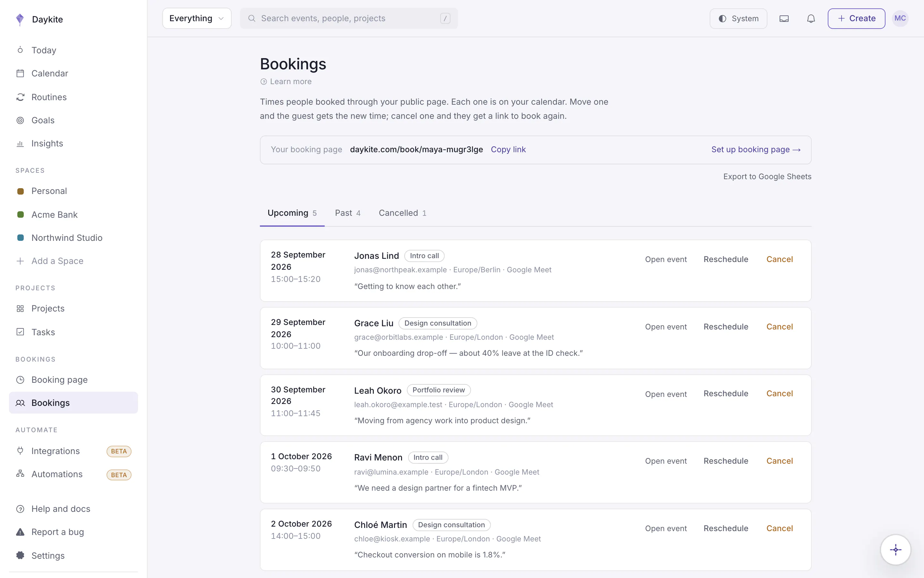Click the Automations workflow icon
Screen dimensions: 924x578
click(20, 474)
